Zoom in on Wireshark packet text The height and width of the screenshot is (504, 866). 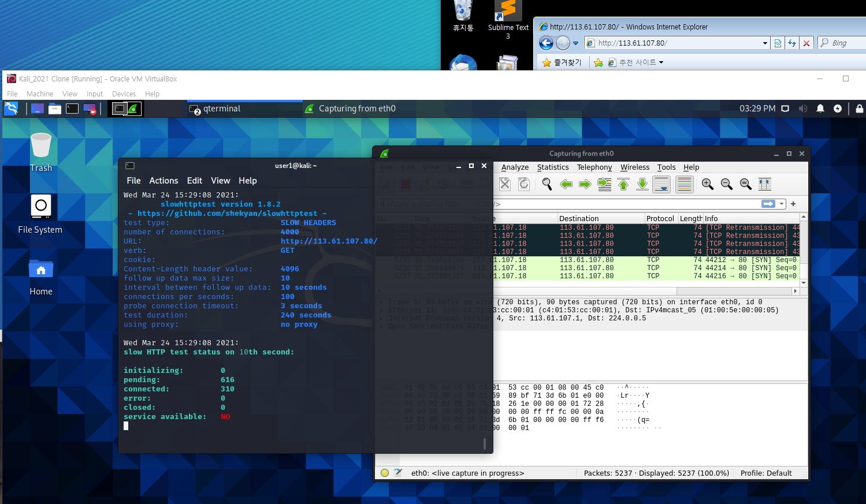pos(708,184)
